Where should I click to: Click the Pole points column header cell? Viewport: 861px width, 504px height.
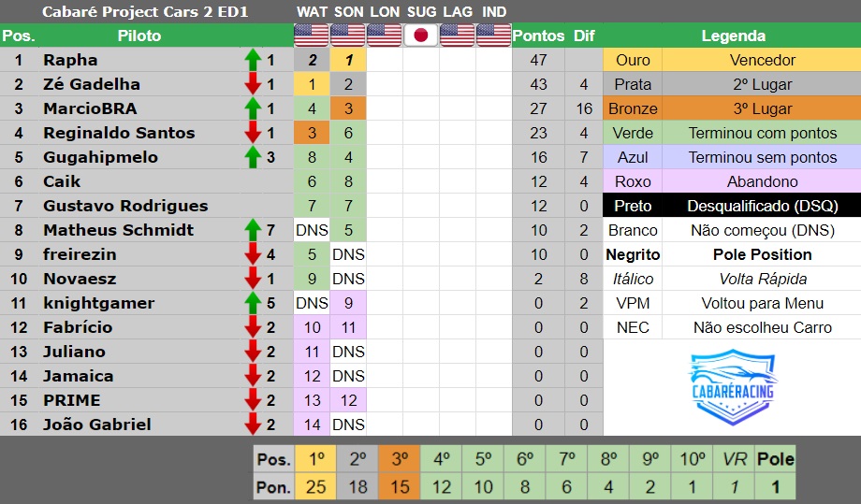pyautogui.click(x=775, y=459)
